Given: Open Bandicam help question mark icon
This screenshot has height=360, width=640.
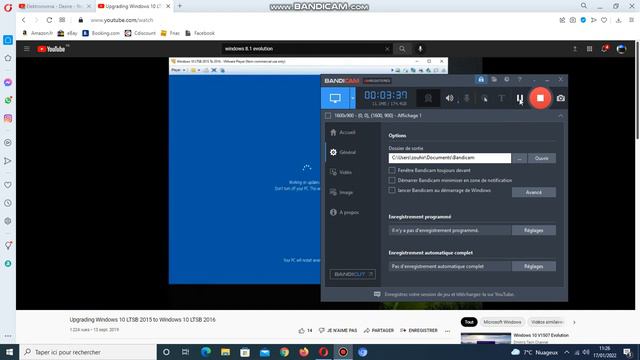Looking at the screenshot, I should [x=519, y=80].
